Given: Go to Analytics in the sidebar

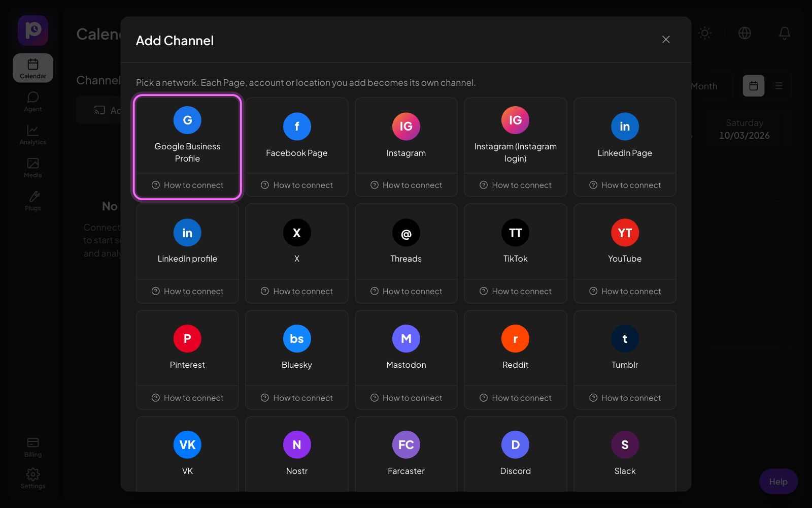Looking at the screenshot, I should [x=33, y=135].
